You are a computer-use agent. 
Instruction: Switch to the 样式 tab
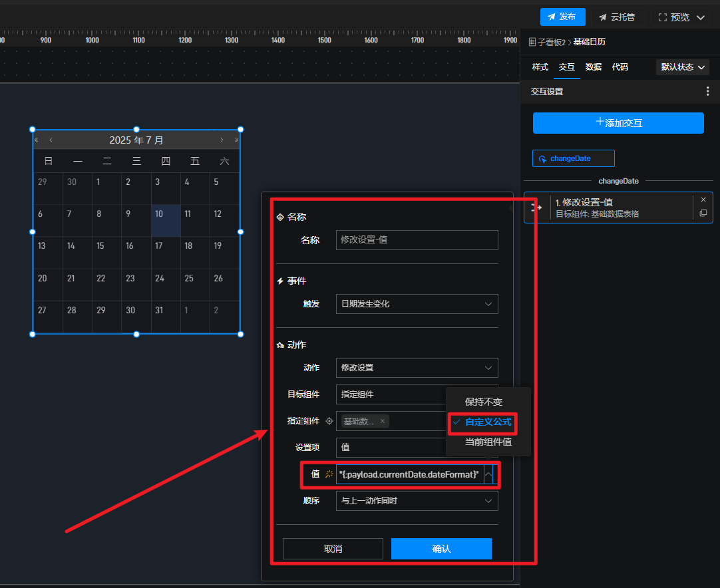pyautogui.click(x=540, y=67)
